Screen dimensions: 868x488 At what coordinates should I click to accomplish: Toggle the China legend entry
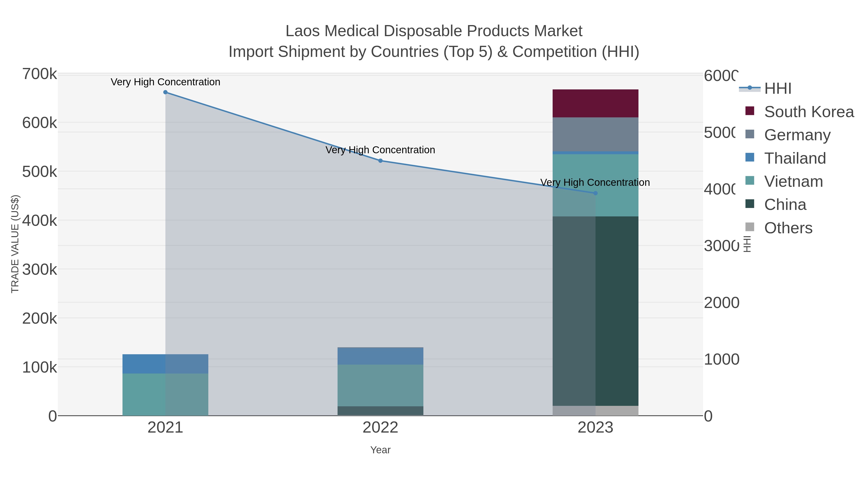(775, 204)
